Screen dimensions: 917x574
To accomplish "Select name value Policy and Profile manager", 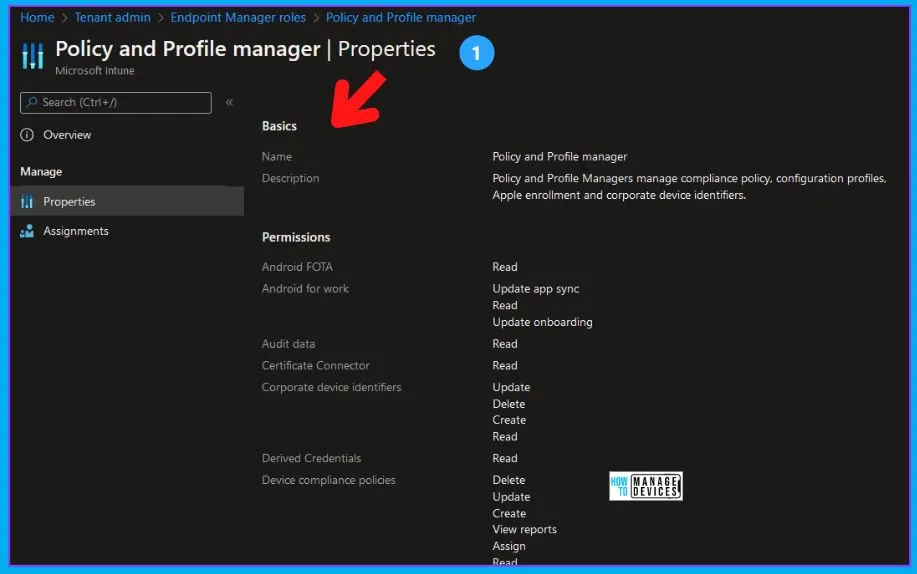I will pyautogui.click(x=560, y=157).
